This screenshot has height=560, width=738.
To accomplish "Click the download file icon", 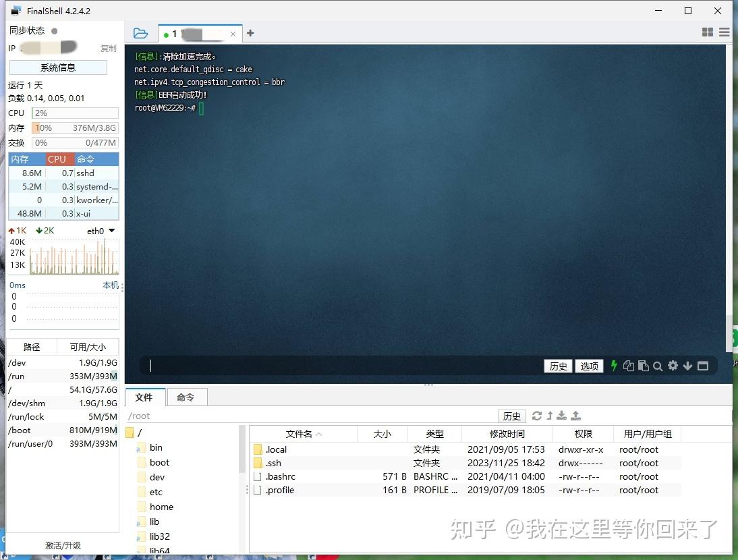I will pyautogui.click(x=561, y=416).
